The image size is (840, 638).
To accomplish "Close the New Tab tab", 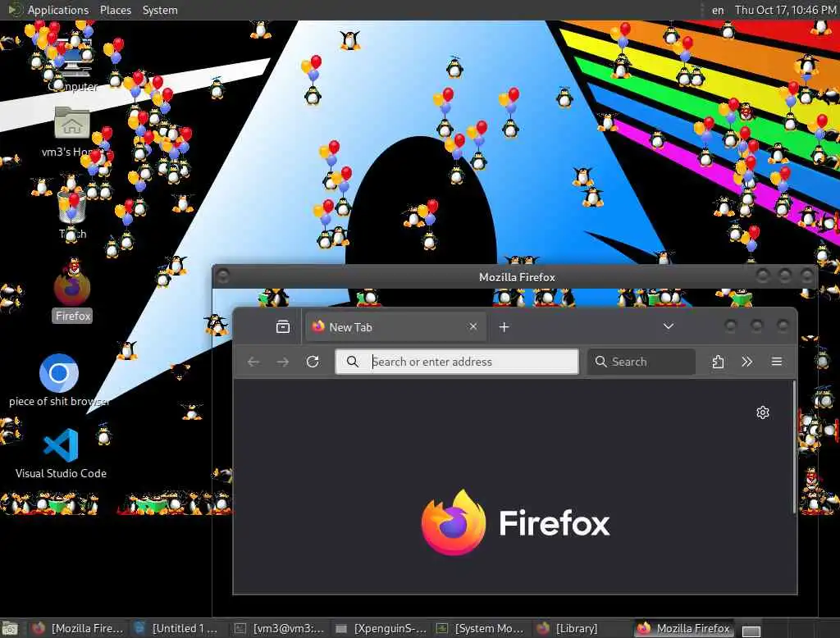I will click(x=473, y=326).
